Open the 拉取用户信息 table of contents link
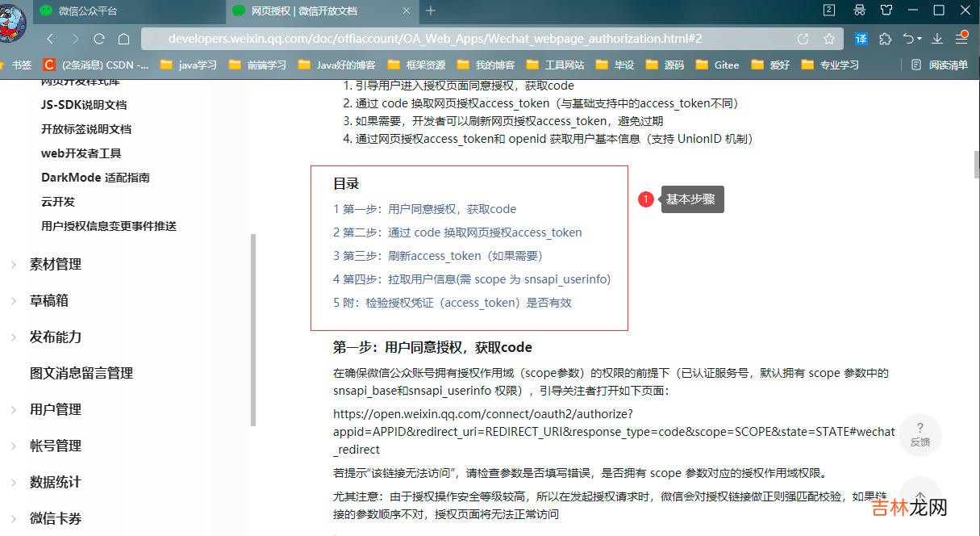This screenshot has height=536, width=980. click(x=472, y=279)
